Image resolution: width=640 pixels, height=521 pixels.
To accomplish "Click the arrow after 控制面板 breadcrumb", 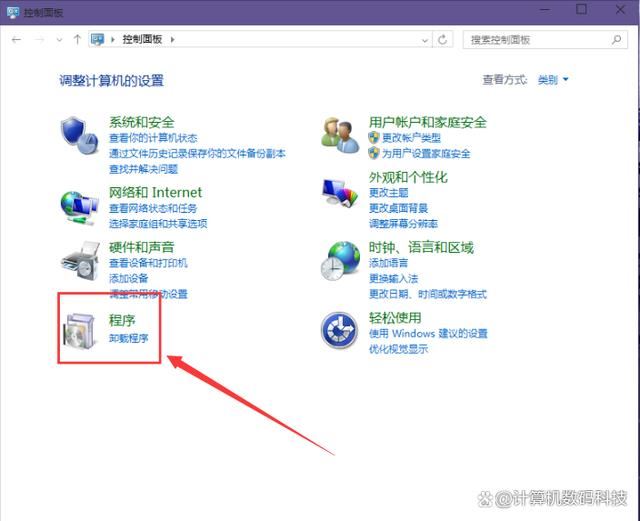I will coord(173,39).
